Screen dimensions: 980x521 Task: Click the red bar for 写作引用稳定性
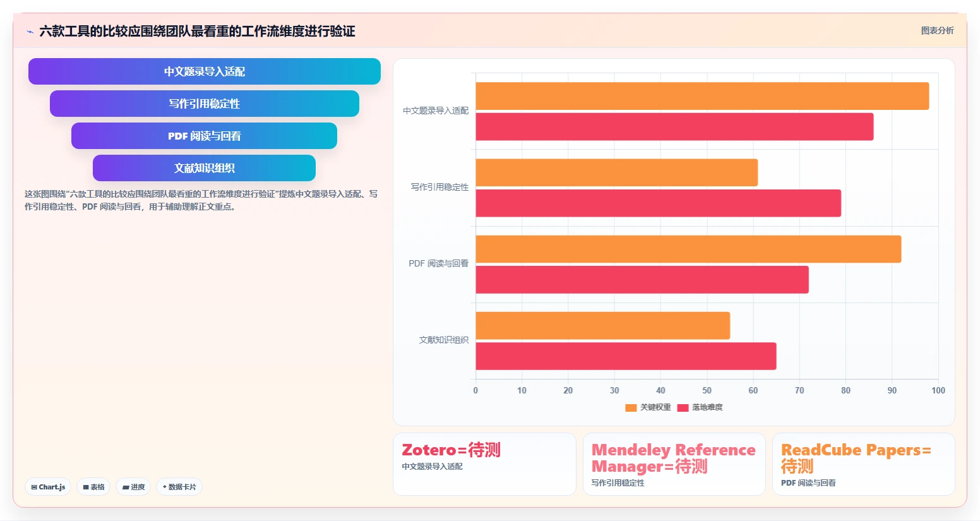click(x=659, y=203)
